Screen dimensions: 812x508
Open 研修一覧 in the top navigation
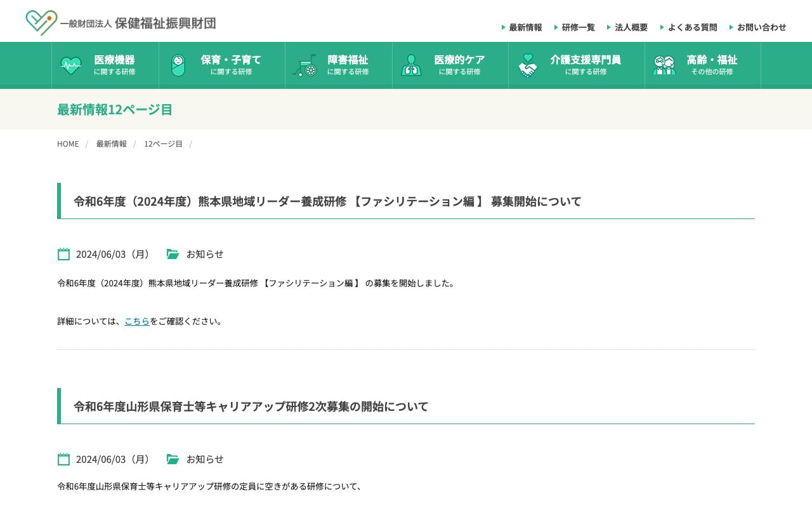point(577,27)
